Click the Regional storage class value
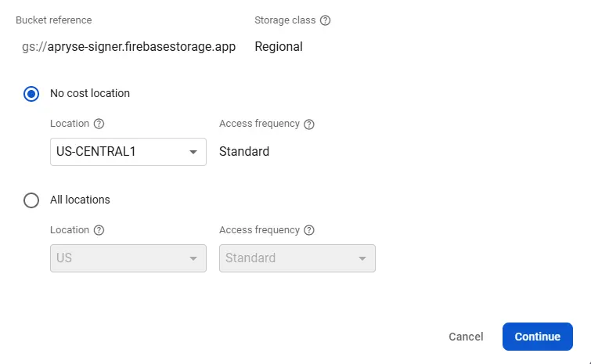The image size is (591, 364). 279,47
